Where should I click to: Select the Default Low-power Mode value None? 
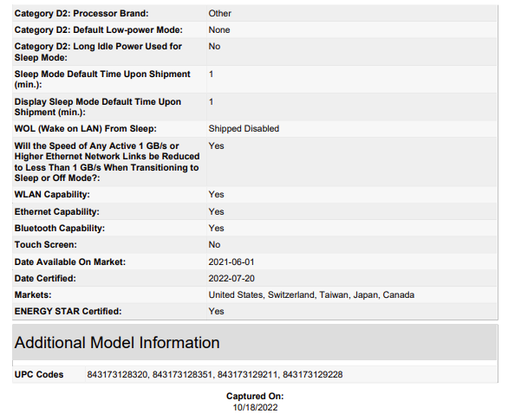coord(219,29)
